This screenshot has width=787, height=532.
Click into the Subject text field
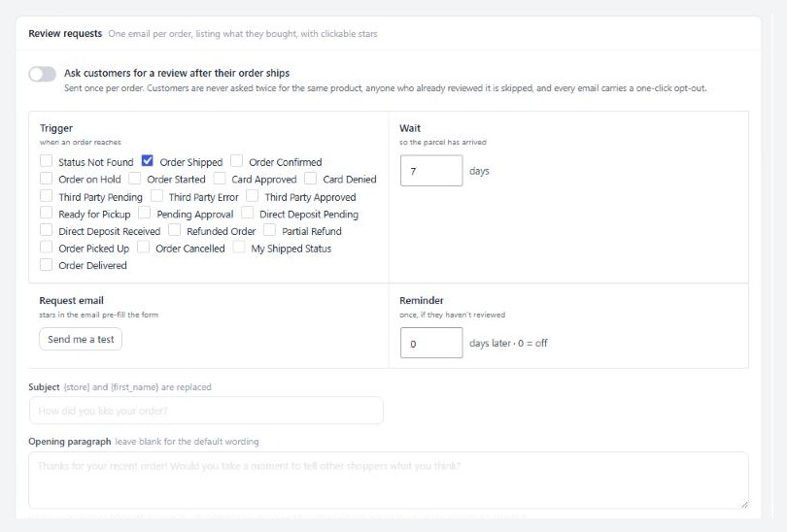coord(206,411)
